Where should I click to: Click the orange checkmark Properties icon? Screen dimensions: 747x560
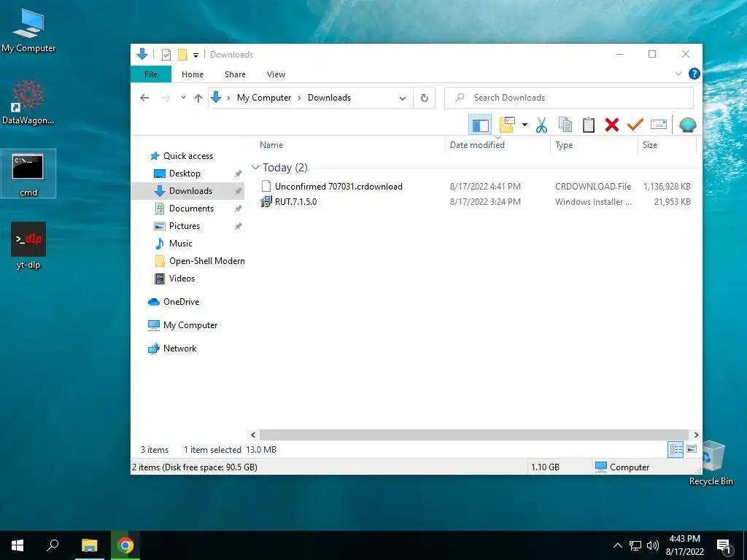pos(635,125)
